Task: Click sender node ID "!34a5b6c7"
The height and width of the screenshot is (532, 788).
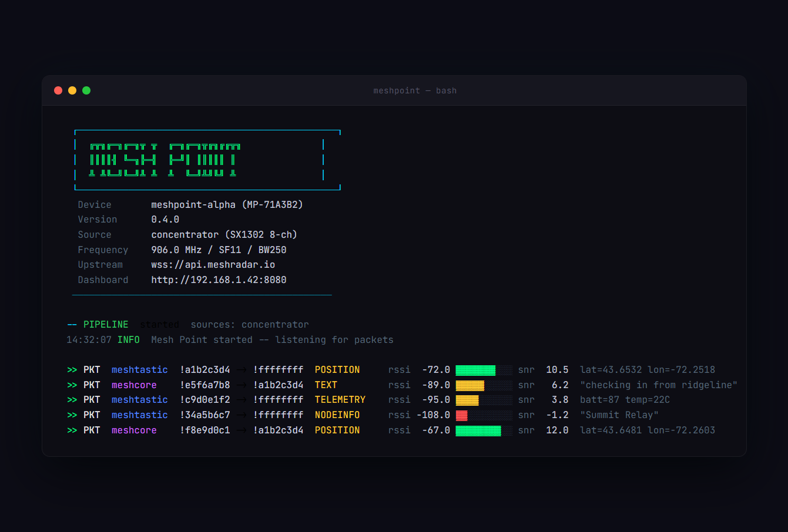Action: (205, 415)
